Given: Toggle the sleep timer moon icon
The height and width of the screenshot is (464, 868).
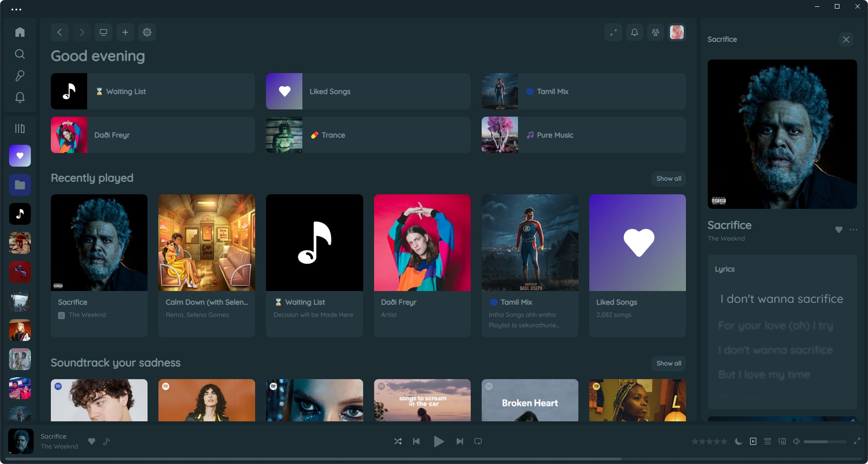Looking at the screenshot, I should (739, 441).
